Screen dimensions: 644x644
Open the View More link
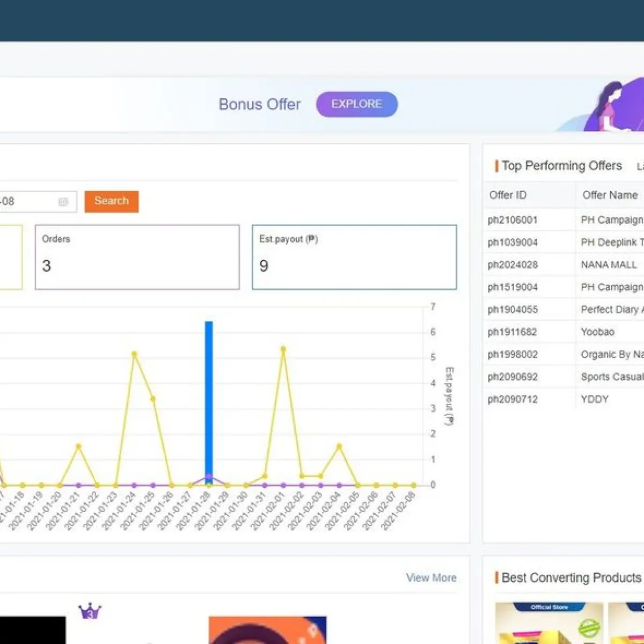click(x=431, y=577)
